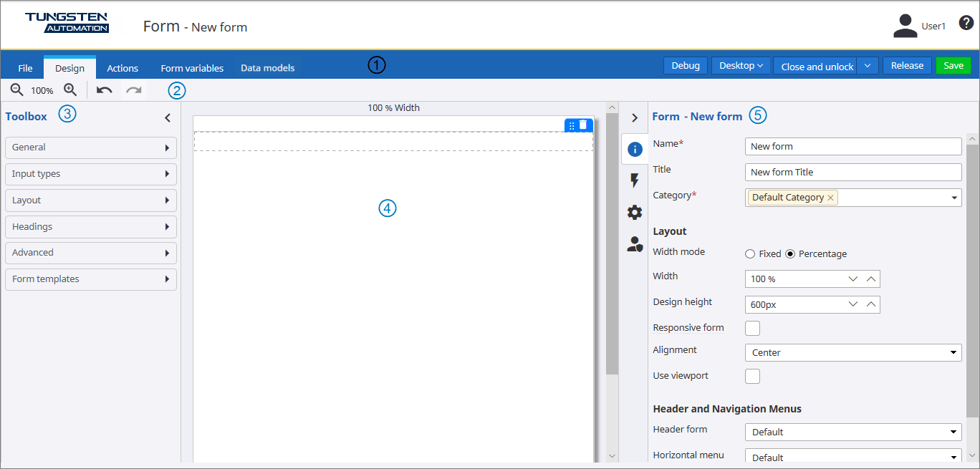
Task: Click the Redo arrow icon
Action: point(133,90)
